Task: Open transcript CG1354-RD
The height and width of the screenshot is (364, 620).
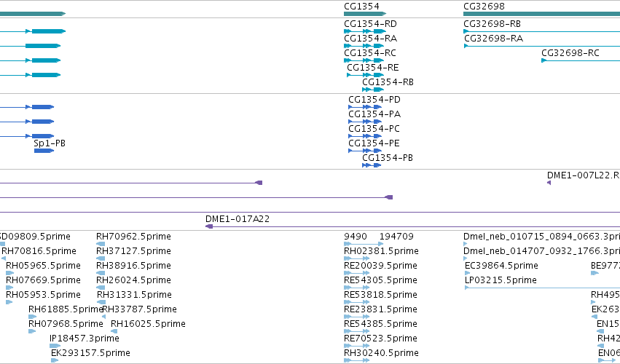Action: point(371,24)
